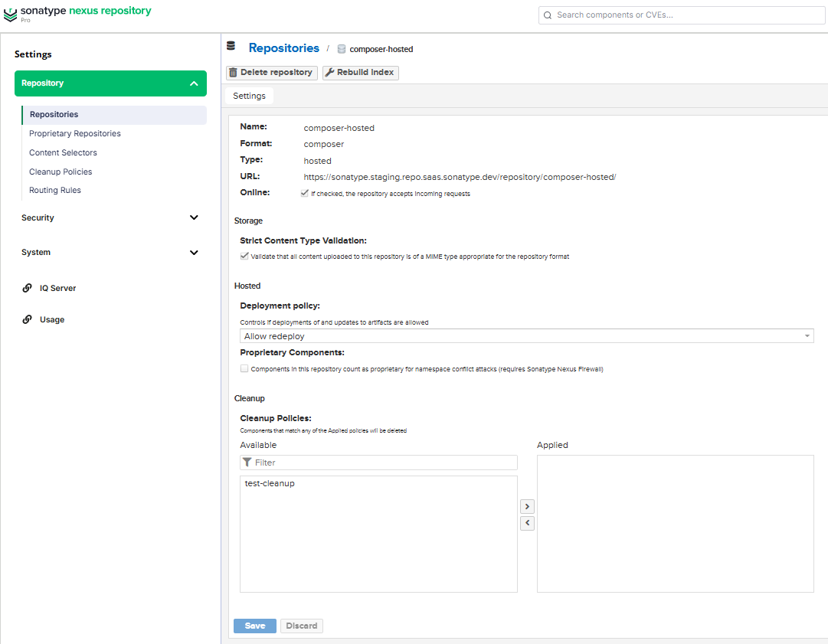Click the composer-hosted breadcrumb repository icon
This screenshot has height=644, width=828.
coord(342,49)
